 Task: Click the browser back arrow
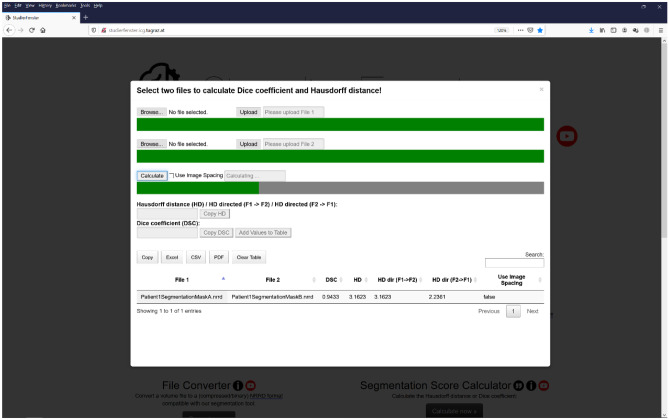[7, 30]
